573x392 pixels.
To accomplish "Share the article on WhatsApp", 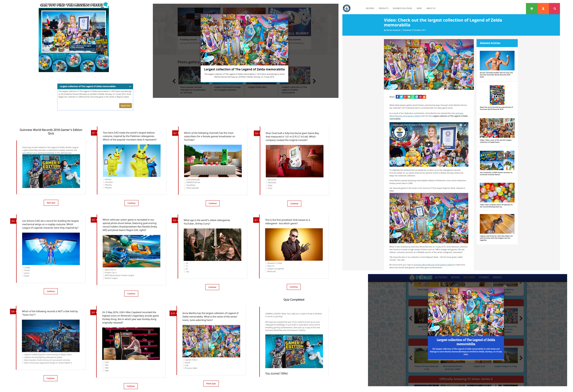I will [x=413, y=97].
